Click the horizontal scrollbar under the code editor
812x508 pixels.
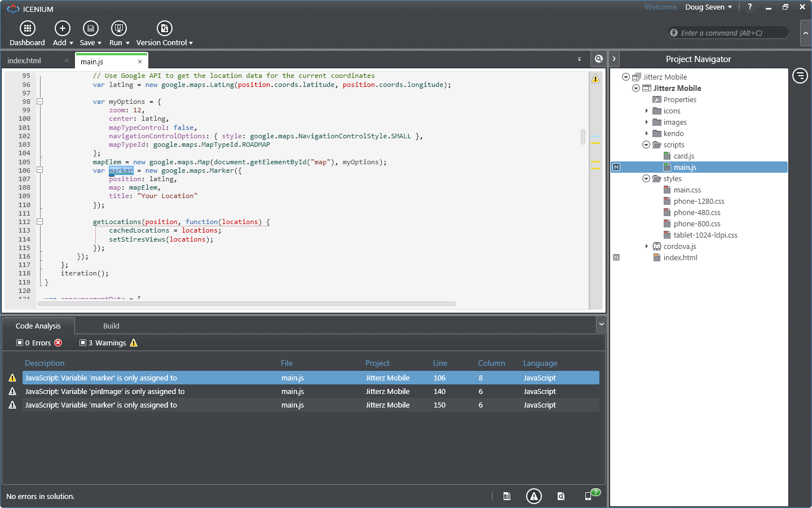point(246,304)
